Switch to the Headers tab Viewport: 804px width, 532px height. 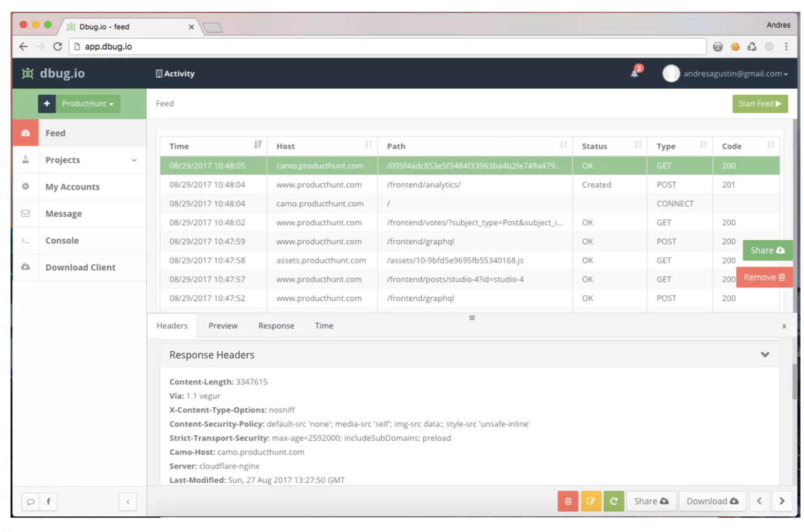click(x=172, y=325)
